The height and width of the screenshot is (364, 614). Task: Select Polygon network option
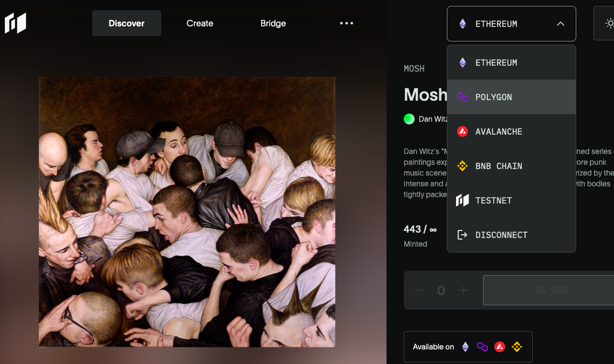point(512,97)
